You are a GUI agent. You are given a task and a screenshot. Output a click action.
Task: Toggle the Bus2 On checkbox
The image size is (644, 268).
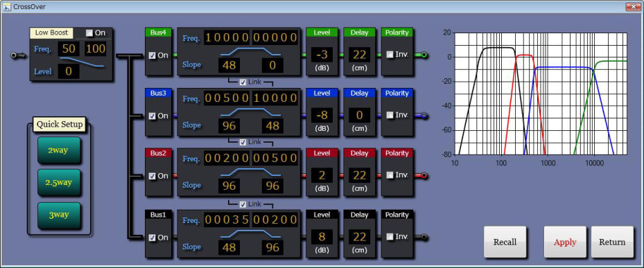[153, 176]
